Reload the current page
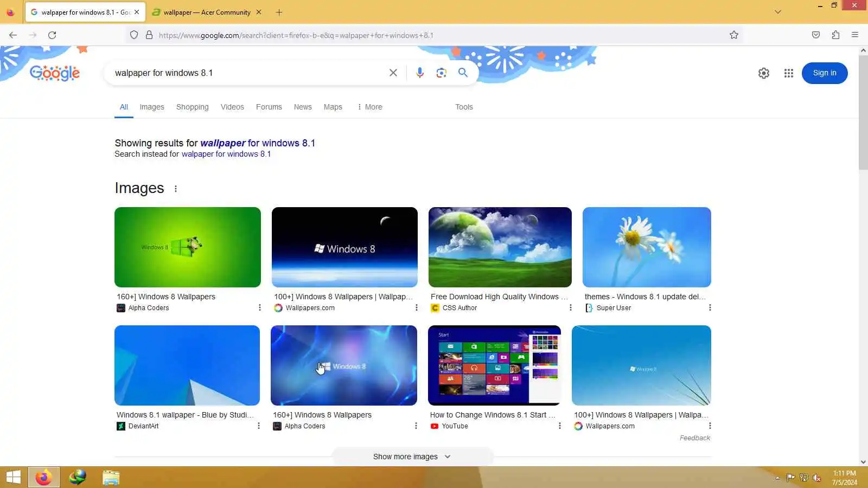 point(52,35)
